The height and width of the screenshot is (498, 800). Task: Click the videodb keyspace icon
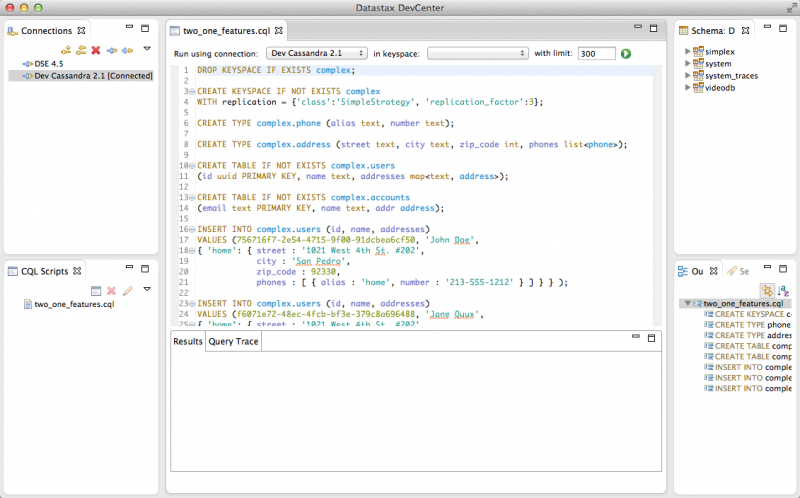(698, 87)
